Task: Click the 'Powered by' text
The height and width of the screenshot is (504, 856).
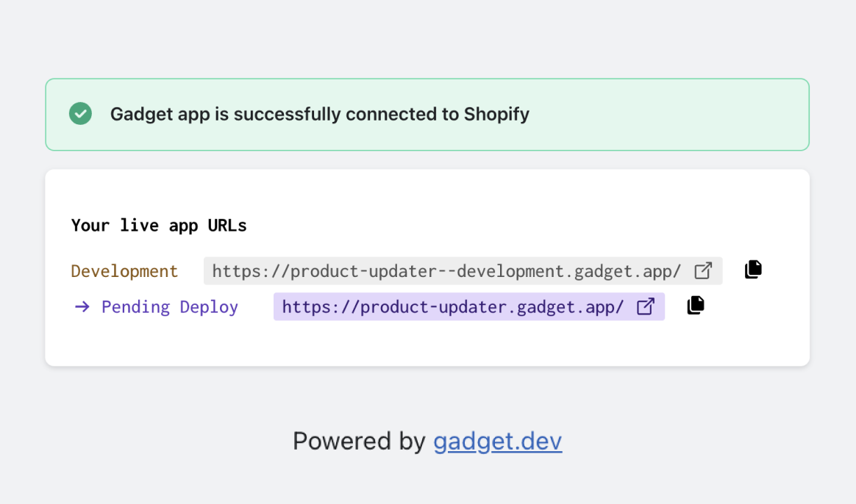Action: pyautogui.click(x=359, y=441)
